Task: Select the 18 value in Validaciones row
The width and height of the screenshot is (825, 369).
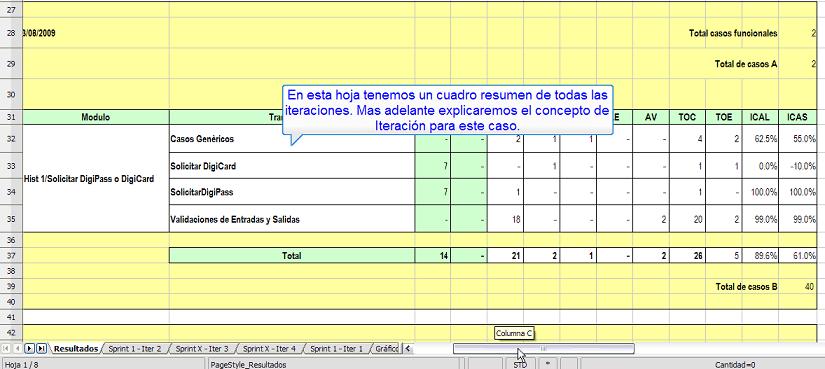Action: 505,219
